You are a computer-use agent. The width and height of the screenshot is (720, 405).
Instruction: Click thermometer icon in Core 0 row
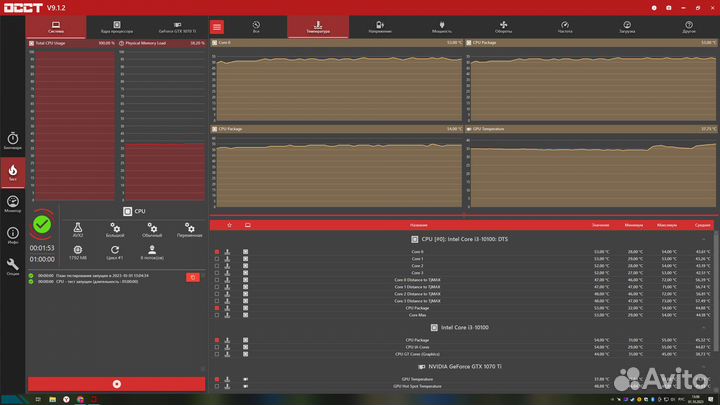(x=227, y=252)
